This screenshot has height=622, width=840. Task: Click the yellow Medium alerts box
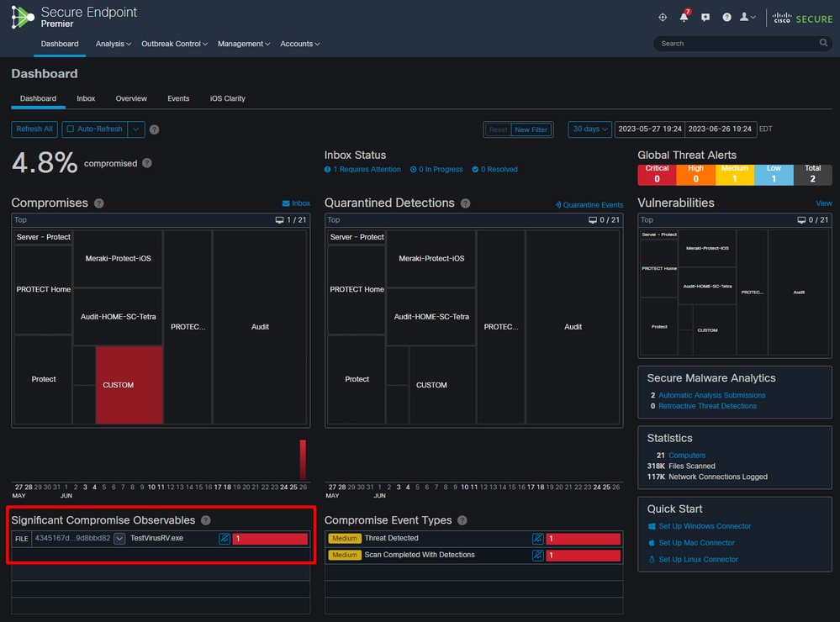(735, 175)
